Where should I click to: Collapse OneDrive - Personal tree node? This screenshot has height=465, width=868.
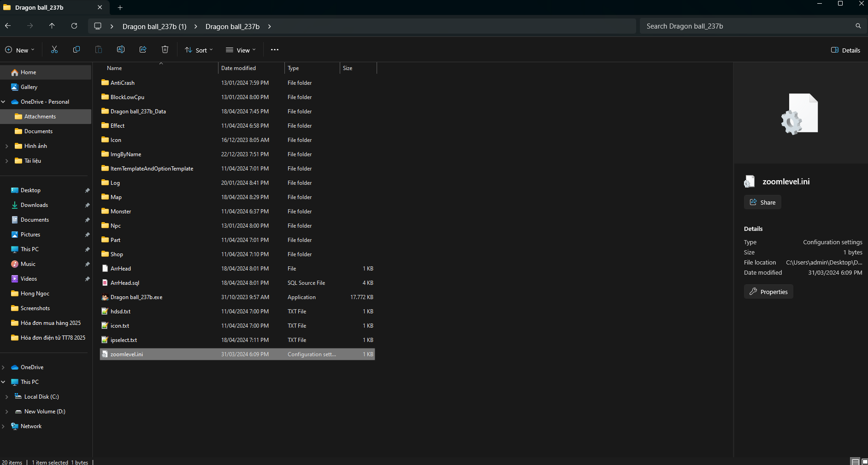3,102
